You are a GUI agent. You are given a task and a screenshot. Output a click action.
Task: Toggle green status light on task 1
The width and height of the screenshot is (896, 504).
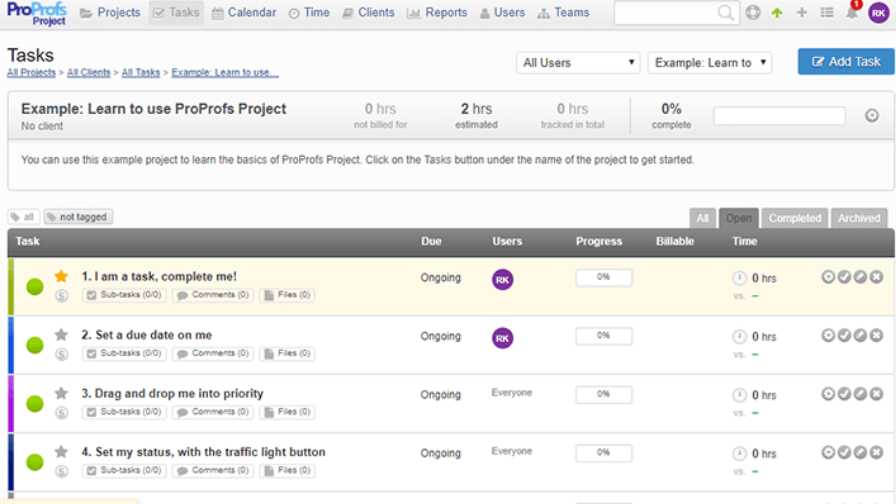(x=35, y=286)
